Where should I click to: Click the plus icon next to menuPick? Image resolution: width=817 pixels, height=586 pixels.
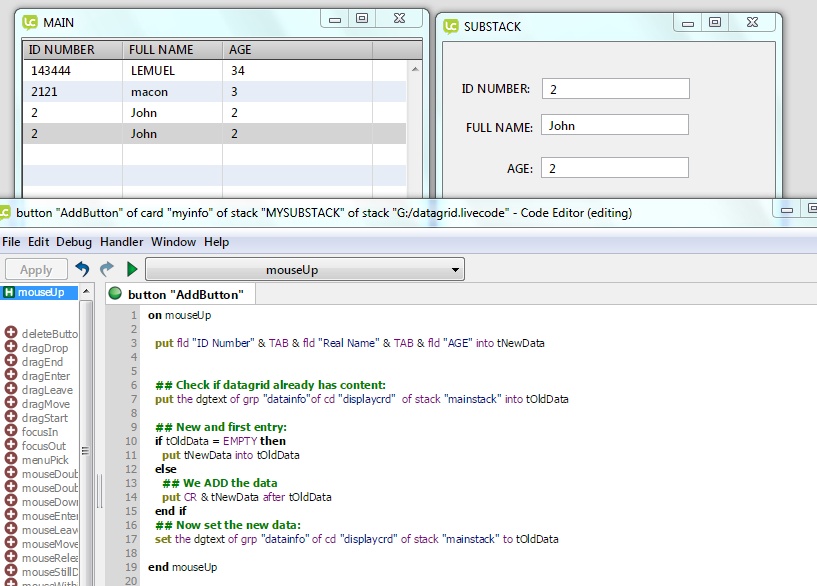(11, 460)
